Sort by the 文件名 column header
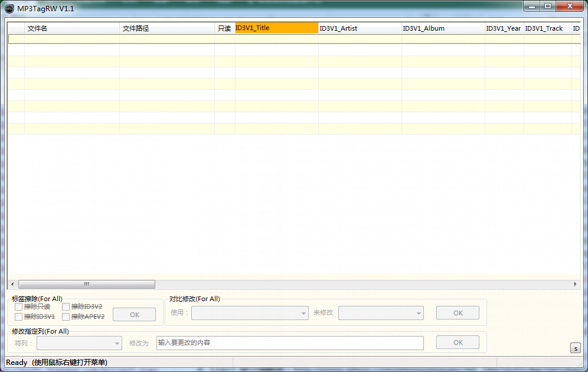 [72, 28]
